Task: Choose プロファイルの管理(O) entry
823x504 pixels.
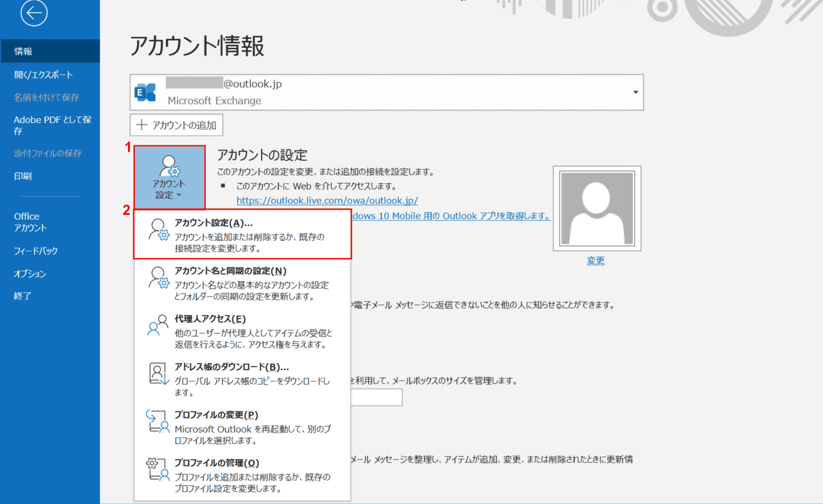Action: pyautogui.click(x=242, y=475)
